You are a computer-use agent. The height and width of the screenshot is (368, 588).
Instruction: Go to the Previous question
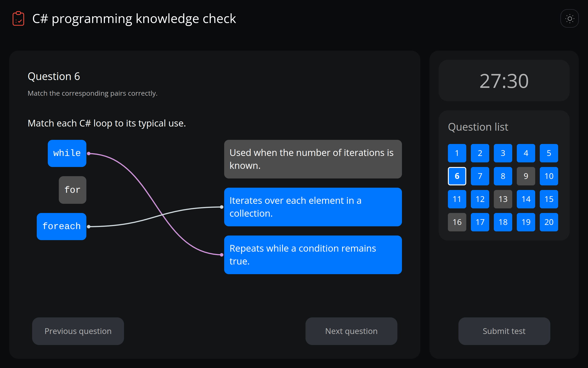[x=78, y=331]
